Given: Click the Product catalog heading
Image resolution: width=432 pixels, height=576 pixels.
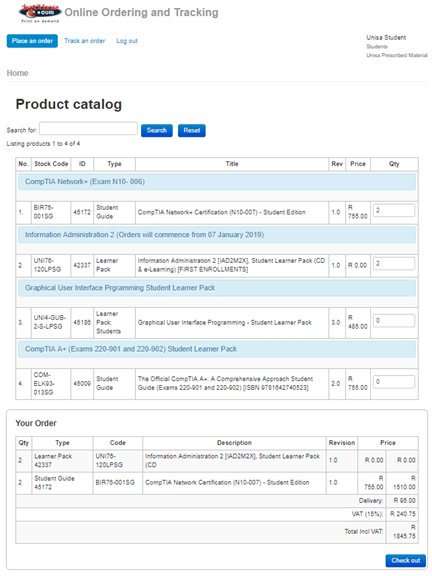Looking at the screenshot, I should pos(69,104).
